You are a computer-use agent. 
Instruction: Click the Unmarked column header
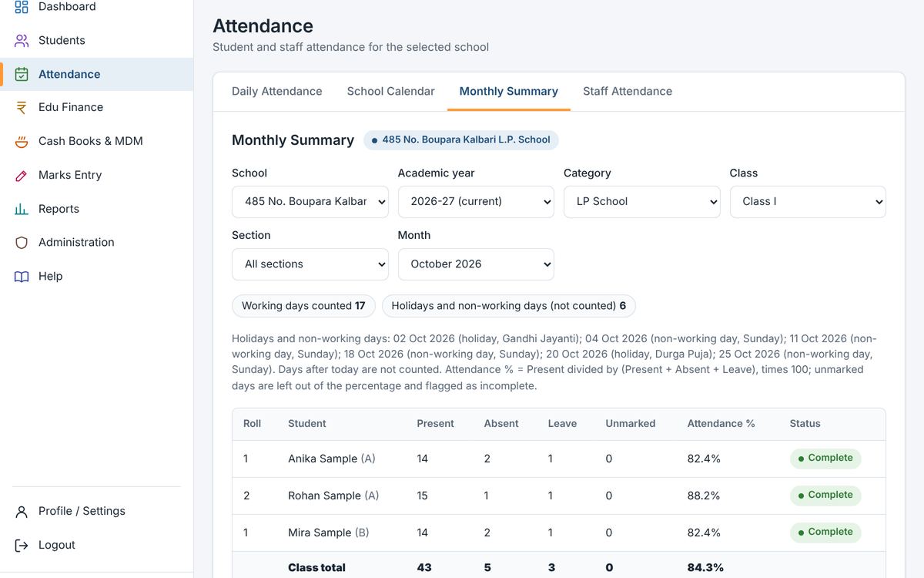pos(631,424)
